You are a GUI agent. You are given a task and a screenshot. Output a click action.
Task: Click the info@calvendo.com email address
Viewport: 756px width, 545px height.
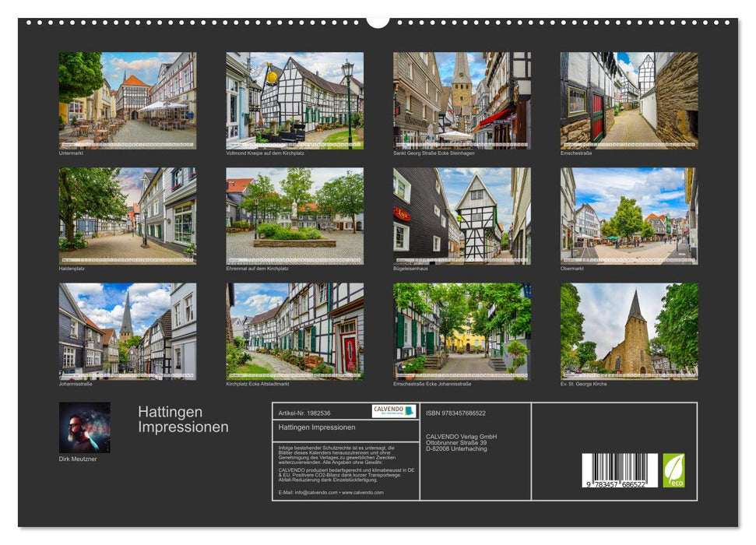pyautogui.click(x=315, y=492)
